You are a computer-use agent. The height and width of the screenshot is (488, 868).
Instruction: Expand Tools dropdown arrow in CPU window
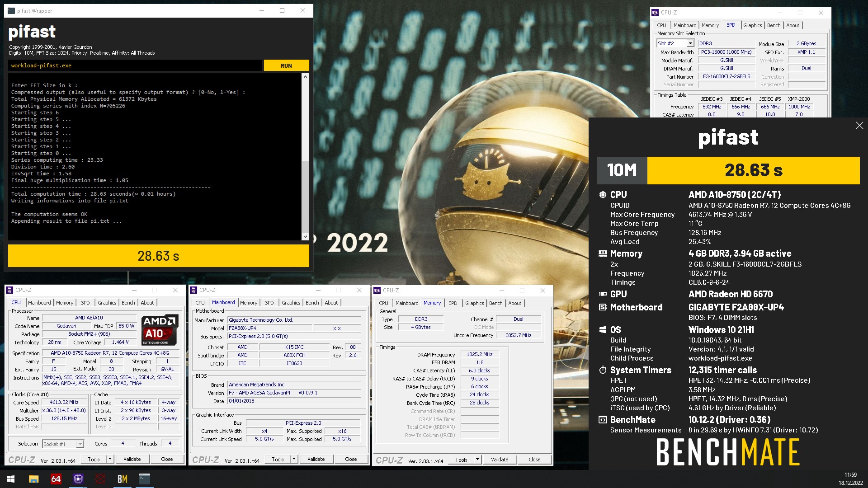[x=110, y=459]
